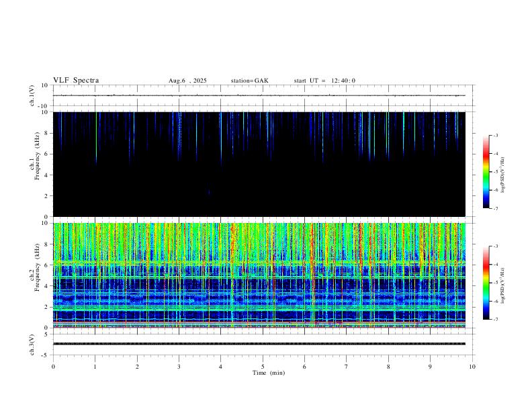The image size is (532, 411).
Task: Click the '-3' tick on upper colorbar
Action: (x=495, y=135)
